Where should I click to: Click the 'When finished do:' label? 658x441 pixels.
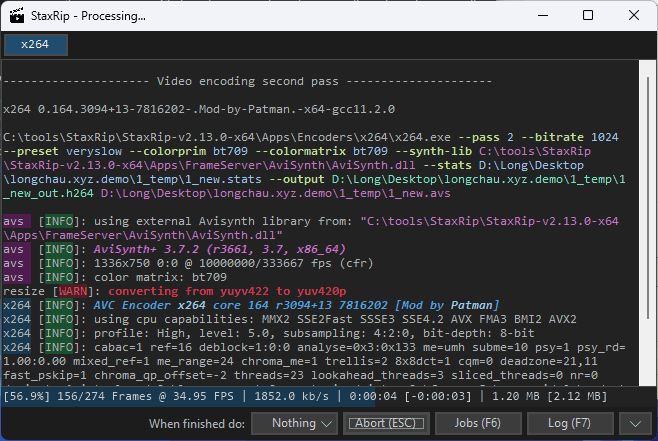tap(197, 424)
